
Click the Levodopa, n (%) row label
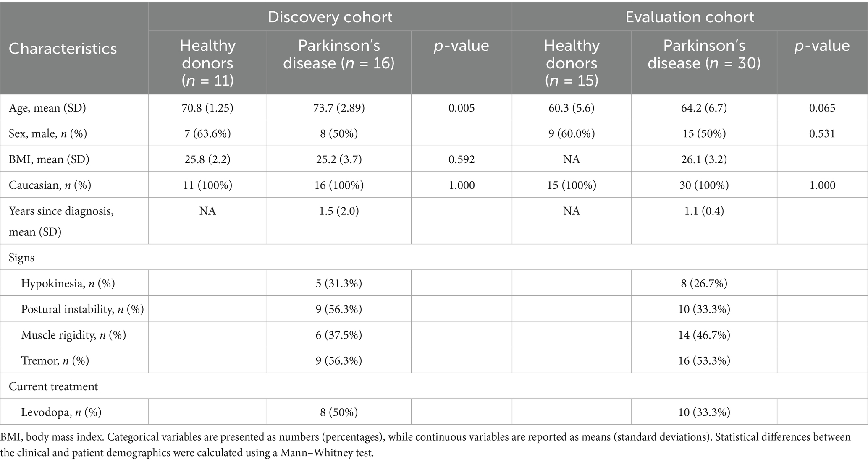coord(61,412)
